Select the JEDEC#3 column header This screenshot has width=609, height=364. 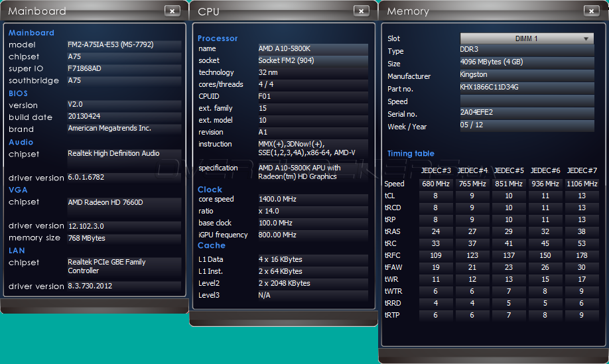tap(436, 170)
